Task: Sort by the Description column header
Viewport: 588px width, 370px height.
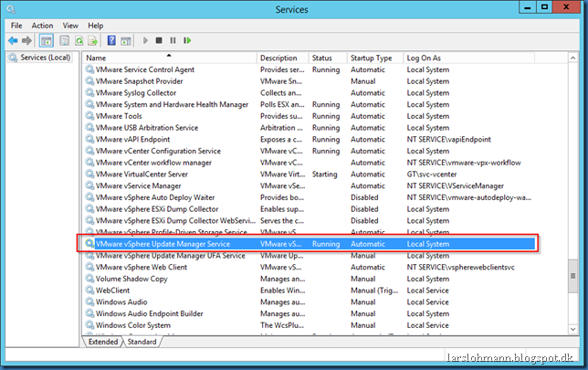Action: (x=283, y=58)
